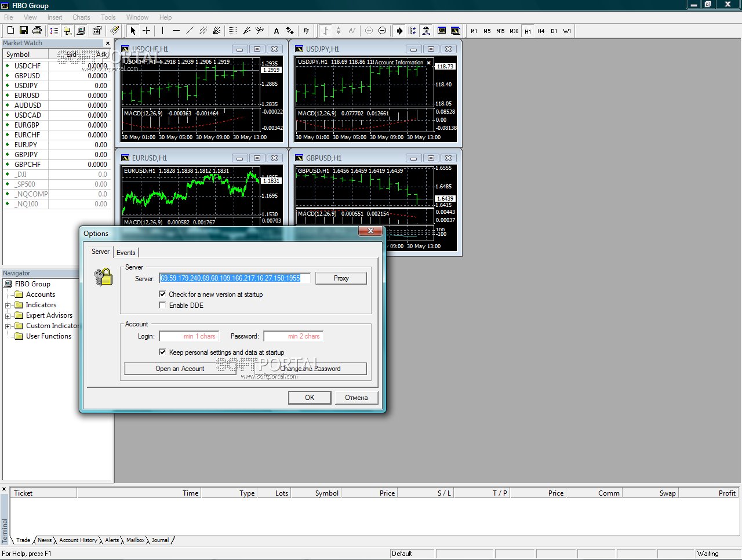Toggle the Expert Advisors icon
The height and width of the screenshot is (560, 742).
tap(426, 31)
